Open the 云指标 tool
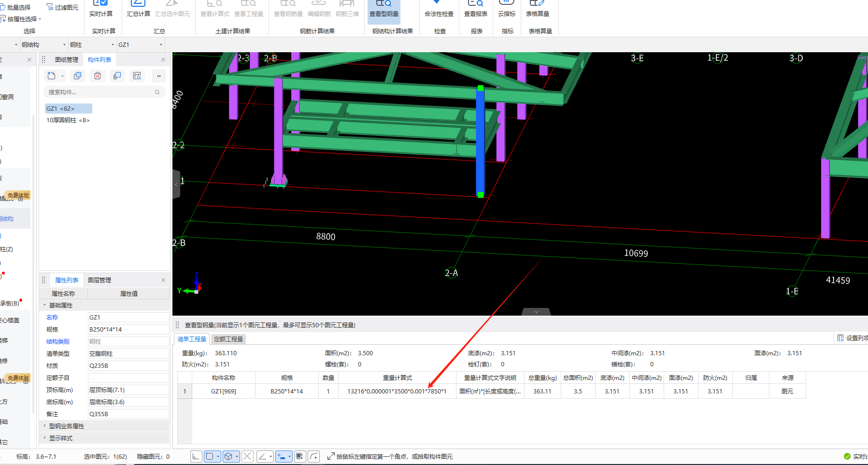868x465 pixels. coord(507,9)
